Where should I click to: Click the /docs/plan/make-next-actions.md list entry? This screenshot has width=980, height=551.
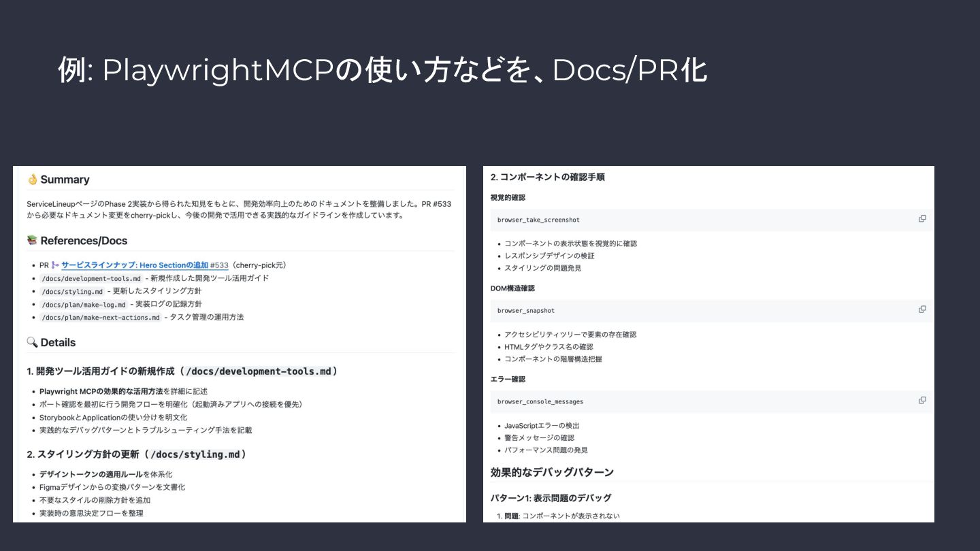tap(142, 317)
